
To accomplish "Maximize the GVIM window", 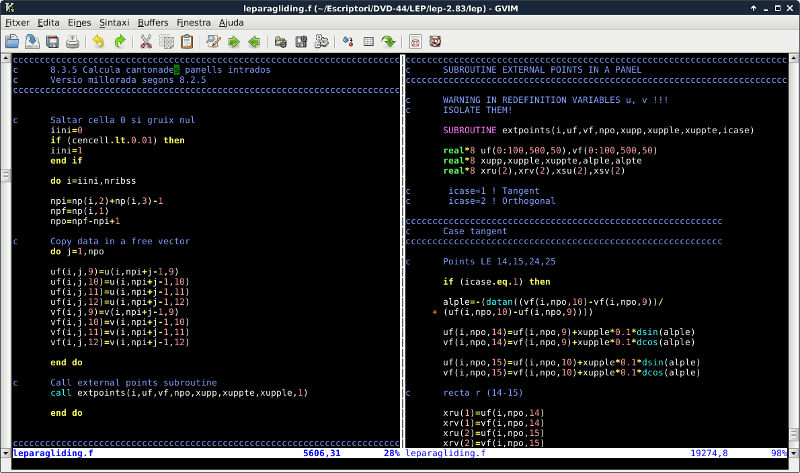I will (x=778, y=8).
